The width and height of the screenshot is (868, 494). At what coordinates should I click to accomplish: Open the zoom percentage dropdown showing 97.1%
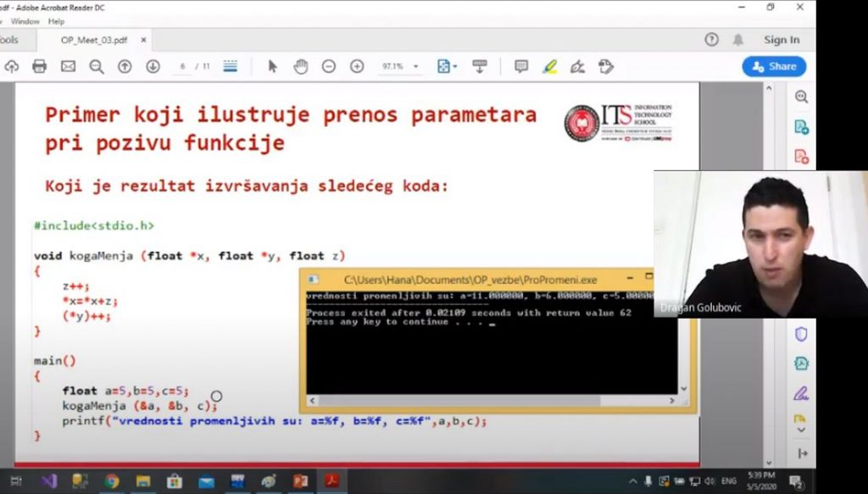[x=401, y=66]
